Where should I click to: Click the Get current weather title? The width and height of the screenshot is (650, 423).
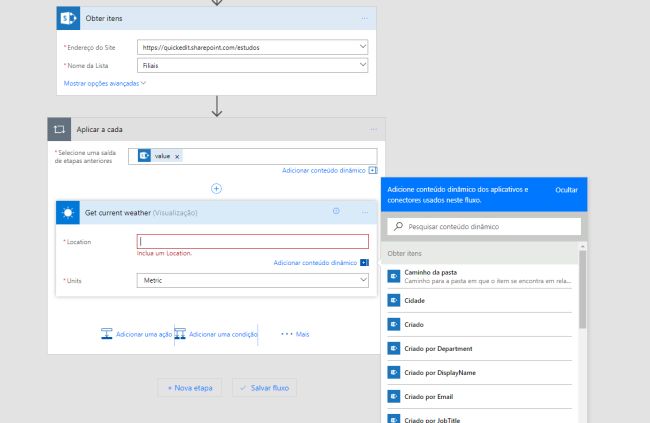click(x=118, y=213)
